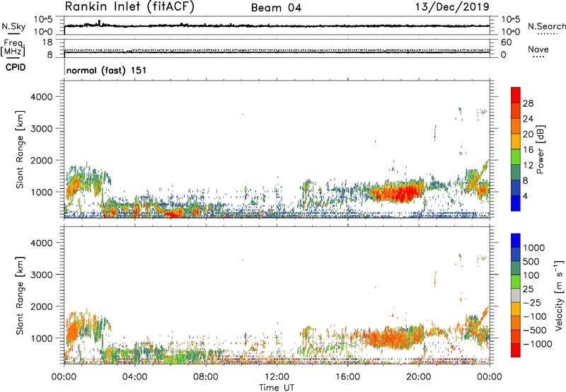Click the "04:00" time tick label
Viewport: 566px width, 392px height.
(134, 377)
